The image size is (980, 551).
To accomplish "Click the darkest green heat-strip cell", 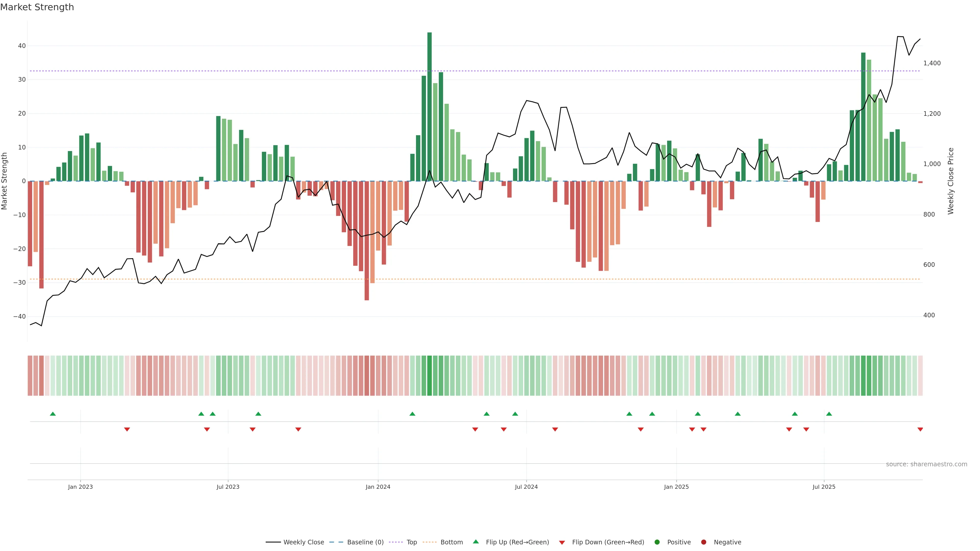I will (430, 376).
